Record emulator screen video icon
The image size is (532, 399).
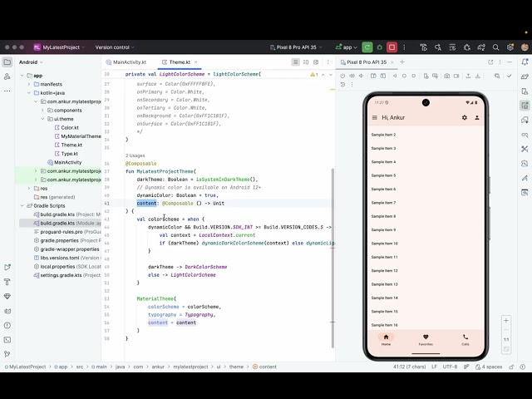pyautogui.click(x=456, y=76)
